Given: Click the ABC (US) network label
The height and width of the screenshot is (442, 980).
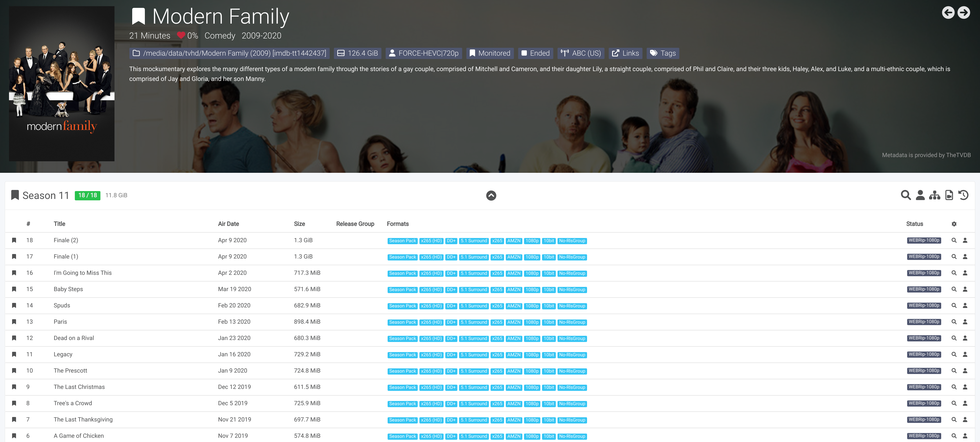Looking at the screenshot, I should (x=581, y=53).
